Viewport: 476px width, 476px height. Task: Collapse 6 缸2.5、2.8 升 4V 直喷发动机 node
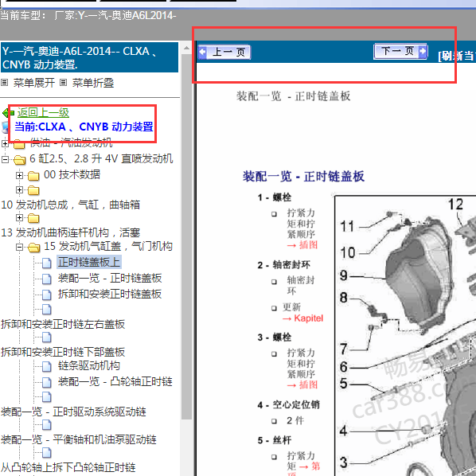5,159
